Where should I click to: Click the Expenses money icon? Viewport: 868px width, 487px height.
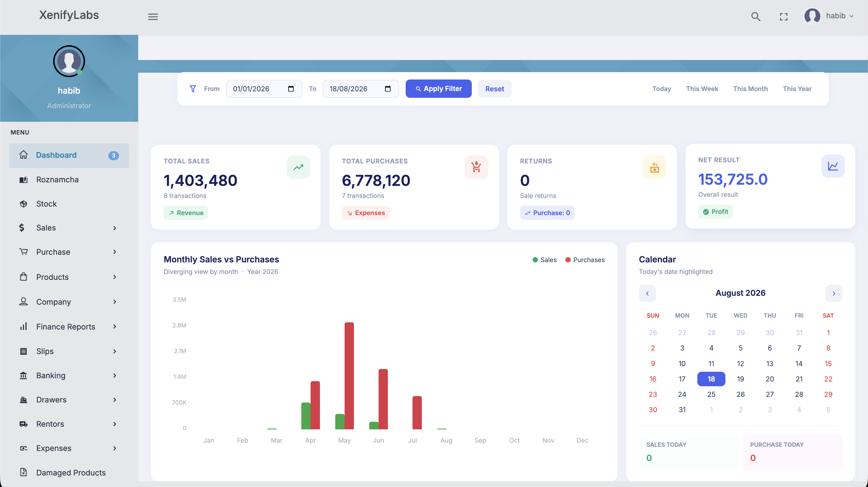[x=23, y=448]
